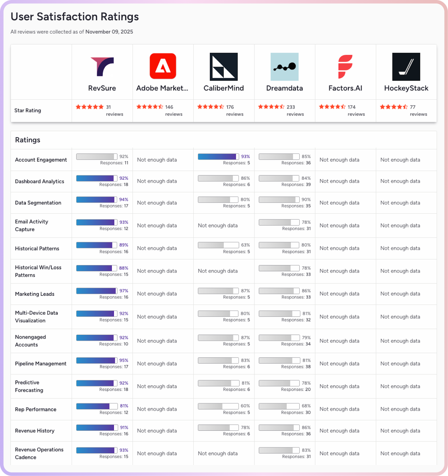Click the Ratings section heading
Screen dimensions: 448x476
click(28, 140)
